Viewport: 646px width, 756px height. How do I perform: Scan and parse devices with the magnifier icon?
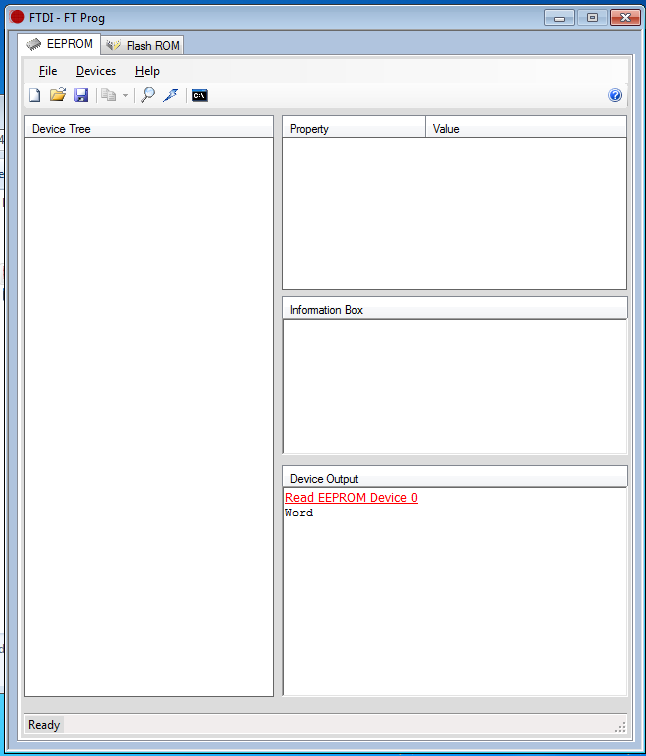[148, 95]
